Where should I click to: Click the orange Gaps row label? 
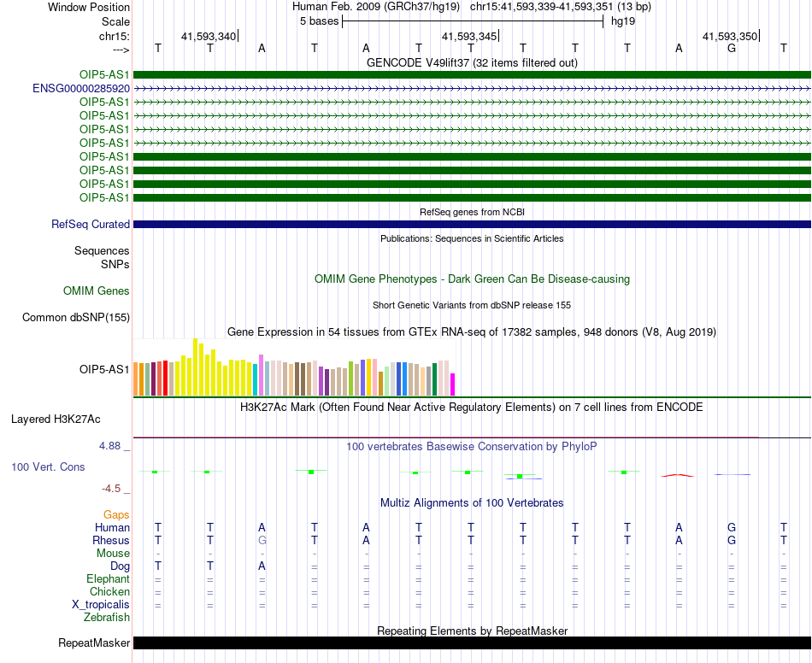tap(116, 514)
